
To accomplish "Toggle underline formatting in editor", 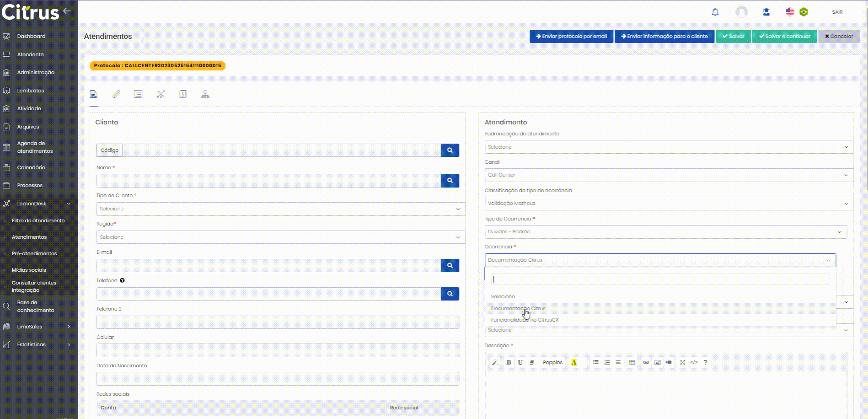I will click(x=520, y=362).
